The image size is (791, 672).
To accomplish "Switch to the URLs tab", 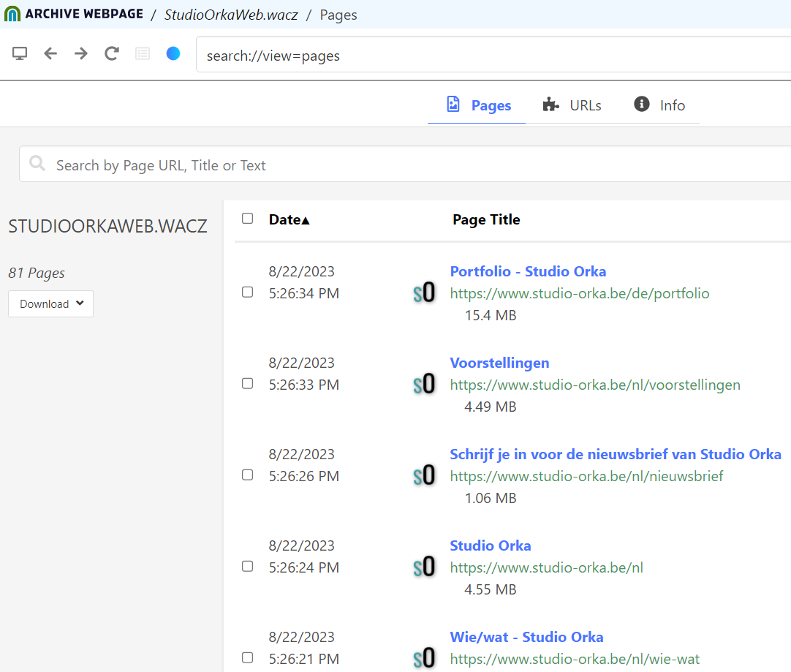I will [x=572, y=105].
